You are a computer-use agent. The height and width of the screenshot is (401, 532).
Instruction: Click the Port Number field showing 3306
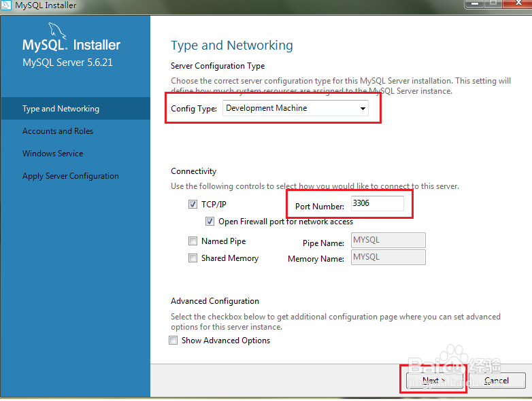(x=378, y=203)
